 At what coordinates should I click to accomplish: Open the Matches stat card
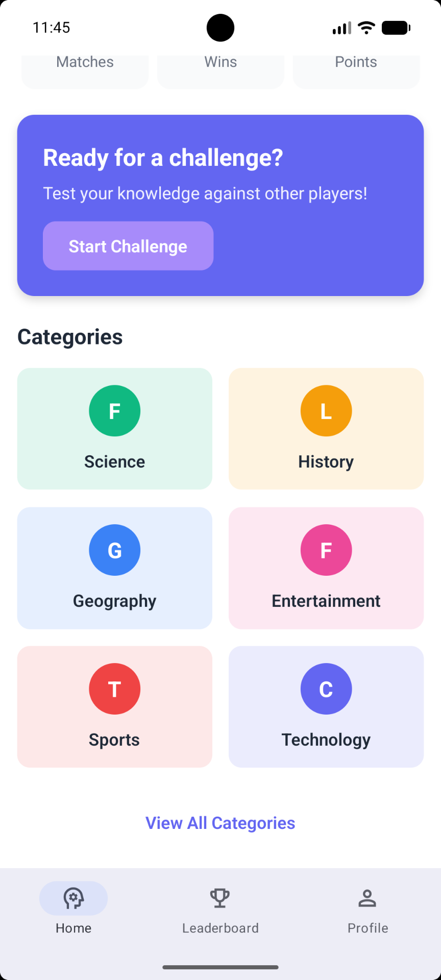pyautogui.click(x=85, y=69)
